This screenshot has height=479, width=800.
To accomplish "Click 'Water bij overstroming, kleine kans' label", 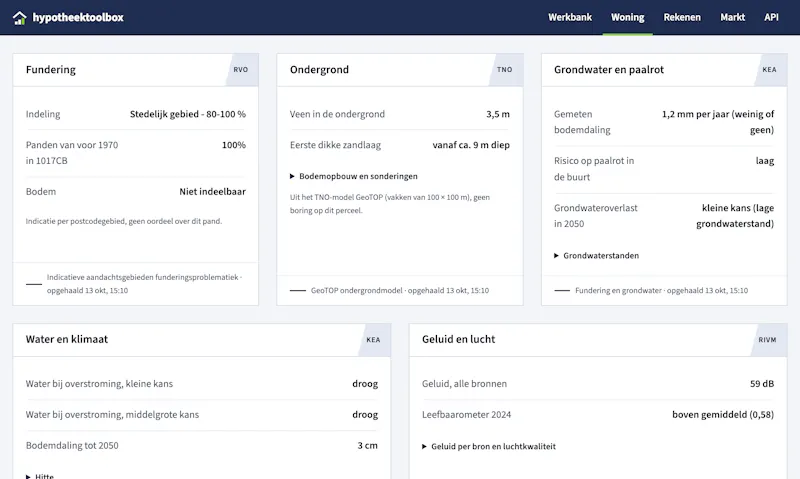I will (99, 384).
